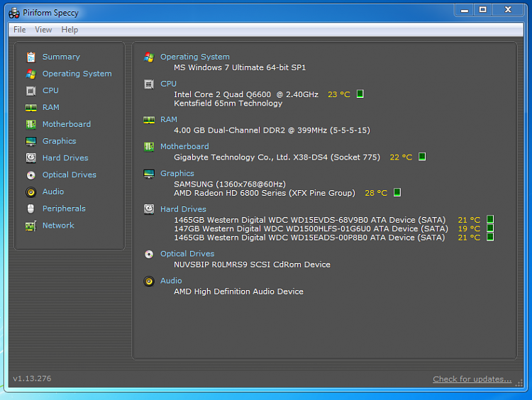Click the Hard Drives disk icon in sidebar
The image size is (532, 400).
[x=31, y=157]
